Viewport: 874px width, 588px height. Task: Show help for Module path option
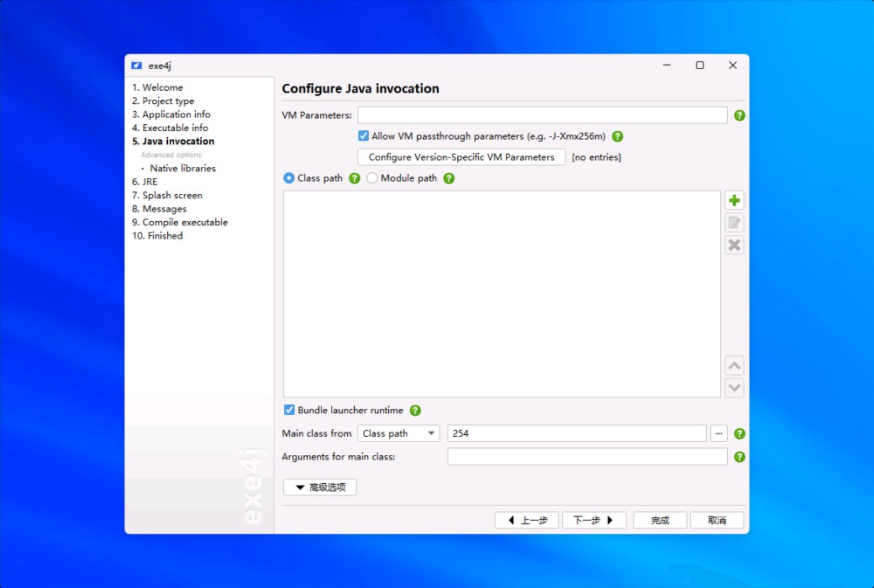450,178
